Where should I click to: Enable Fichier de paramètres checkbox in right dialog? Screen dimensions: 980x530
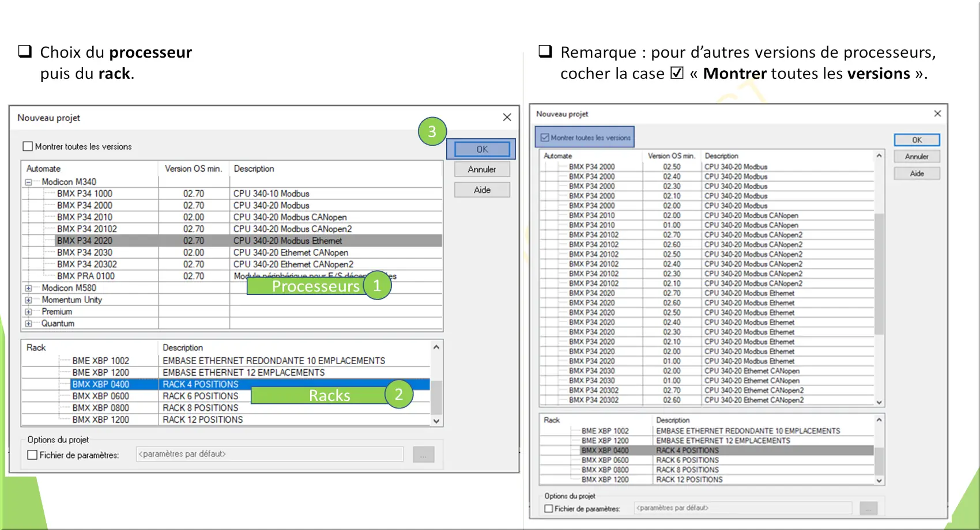(x=549, y=509)
